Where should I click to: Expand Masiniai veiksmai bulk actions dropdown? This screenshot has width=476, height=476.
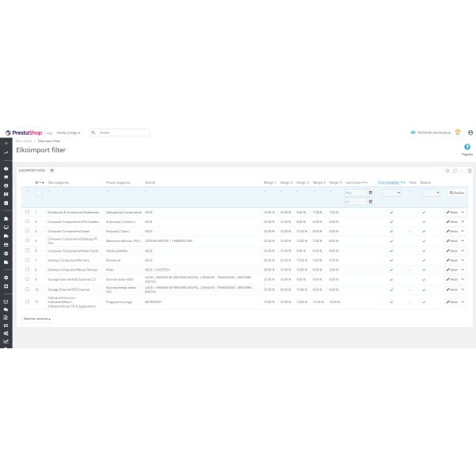[x=36, y=318]
